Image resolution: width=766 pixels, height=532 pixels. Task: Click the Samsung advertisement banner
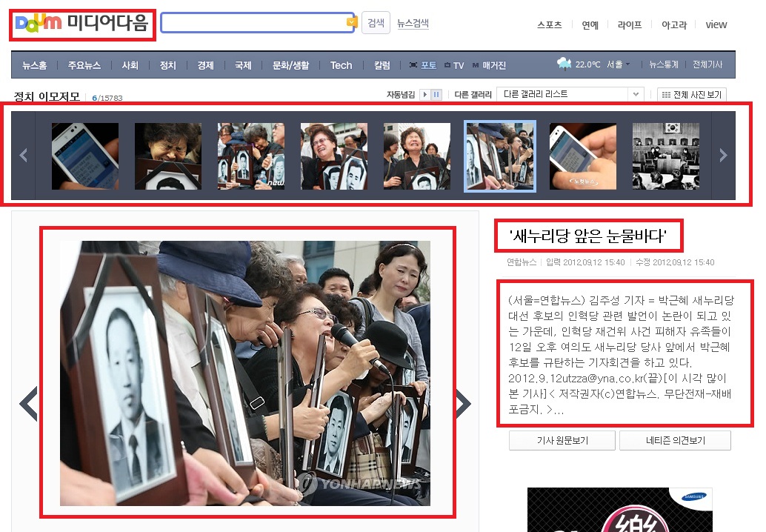[619, 510]
